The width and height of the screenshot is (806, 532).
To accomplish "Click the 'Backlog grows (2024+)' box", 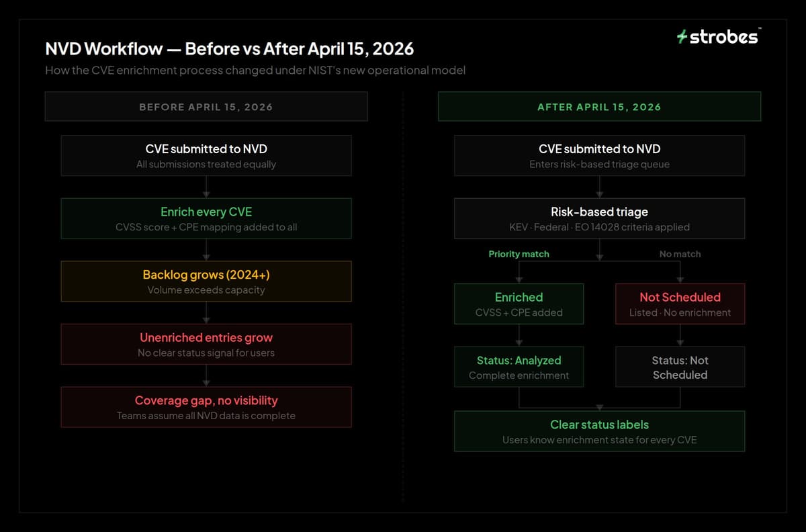I will [x=206, y=281].
